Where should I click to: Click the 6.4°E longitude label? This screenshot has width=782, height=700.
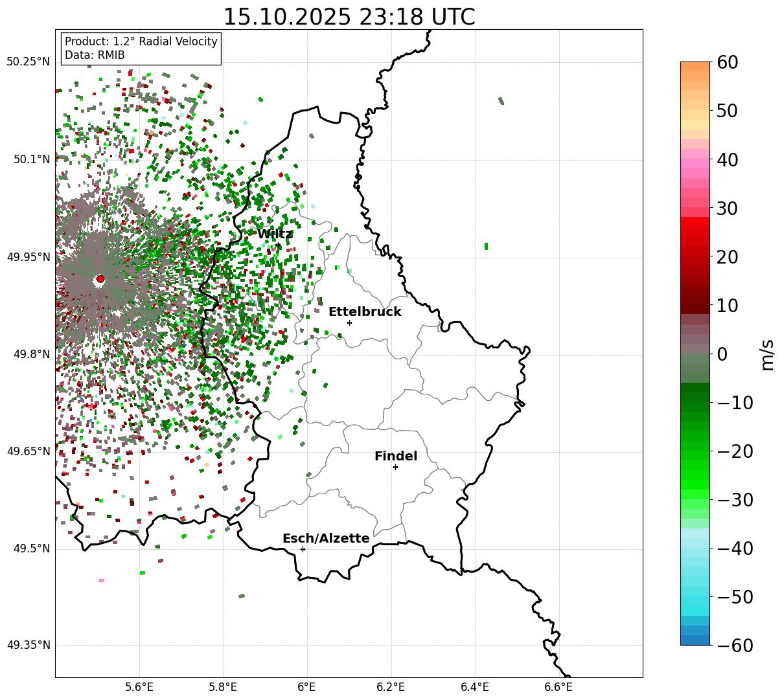[475, 686]
